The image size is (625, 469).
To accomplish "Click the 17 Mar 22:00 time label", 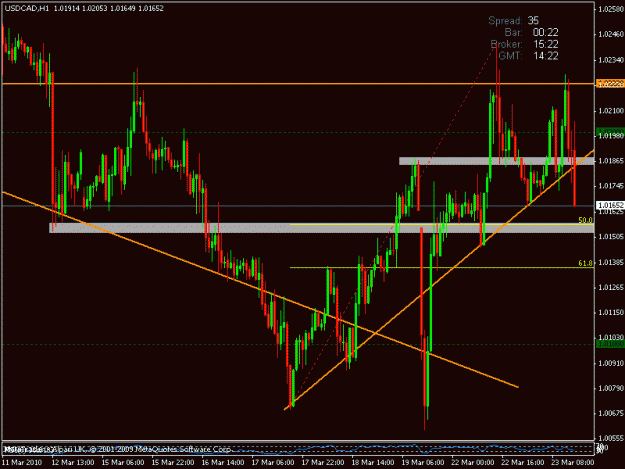I will coord(323,463).
